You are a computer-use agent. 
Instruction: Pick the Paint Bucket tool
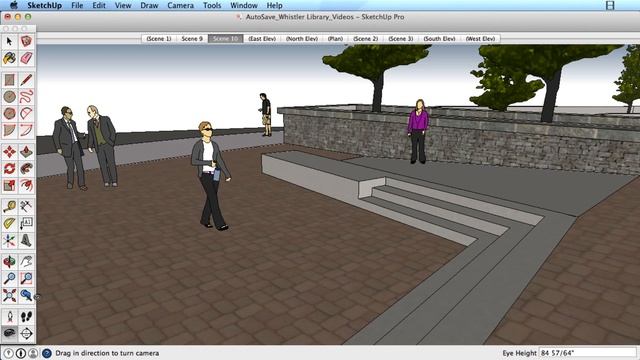(x=9, y=58)
